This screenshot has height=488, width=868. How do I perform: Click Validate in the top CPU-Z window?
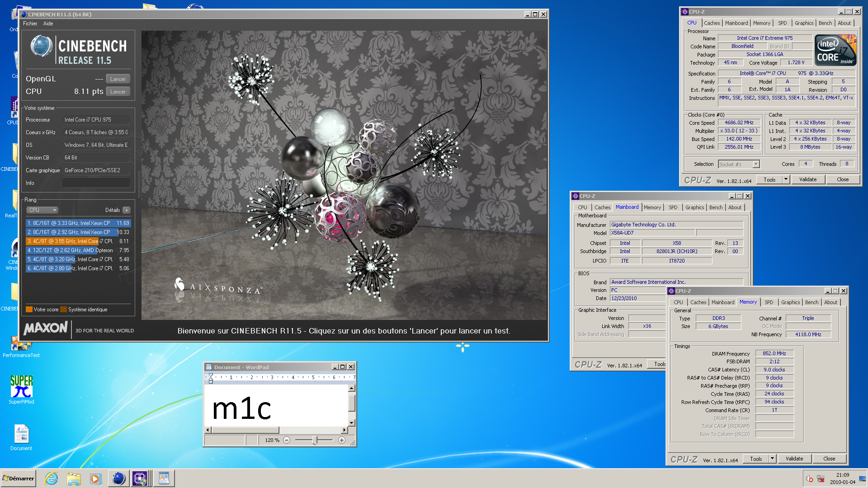click(808, 179)
